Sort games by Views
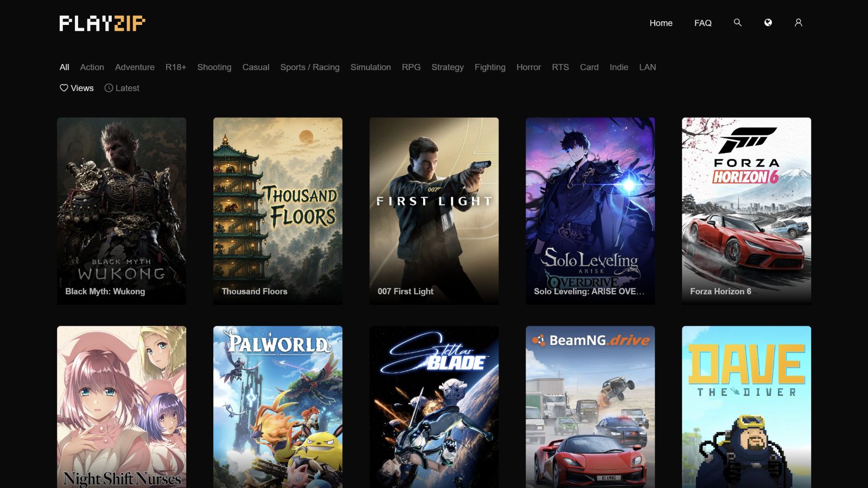Screen dimensions: 868x488 (76, 88)
